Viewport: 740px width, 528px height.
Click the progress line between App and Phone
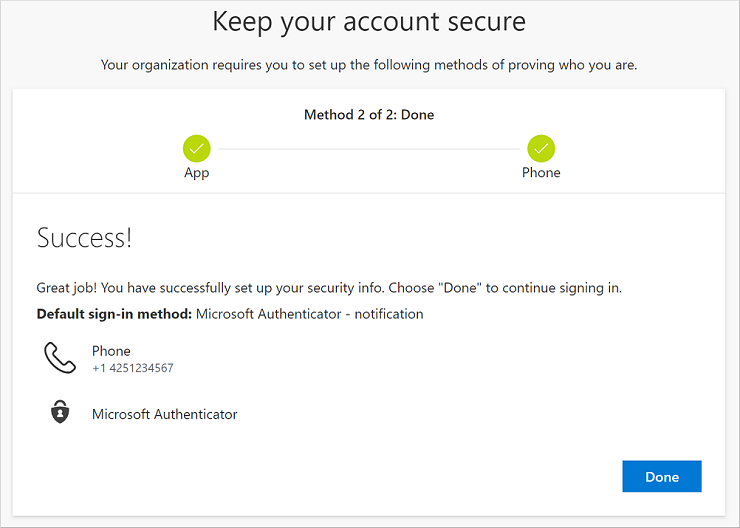pyautogui.click(x=368, y=149)
